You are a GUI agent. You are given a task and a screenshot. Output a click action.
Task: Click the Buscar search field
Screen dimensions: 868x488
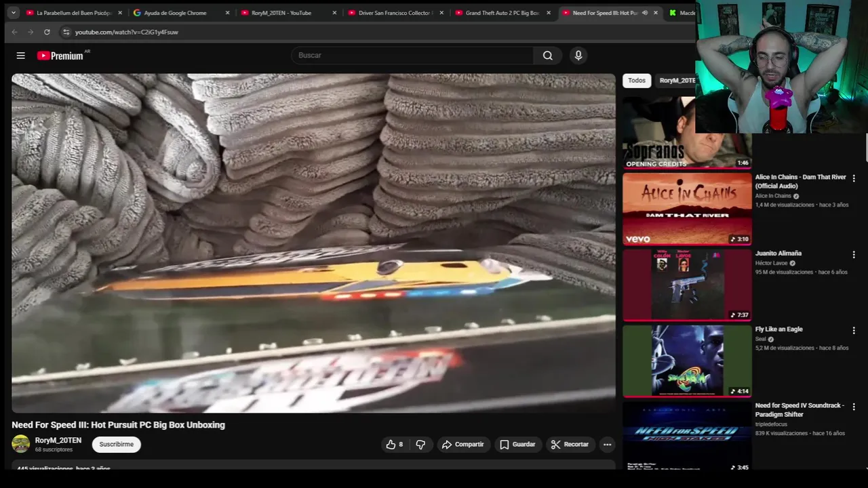[x=412, y=56]
